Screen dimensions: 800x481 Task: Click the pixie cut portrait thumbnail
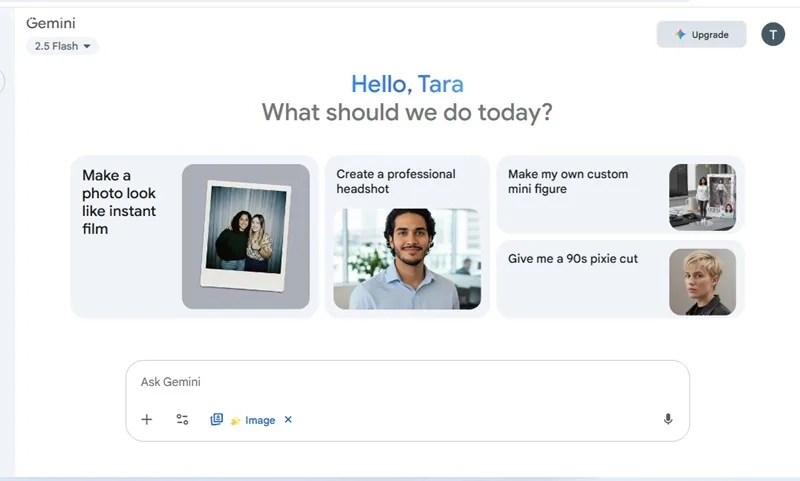(x=703, y=282)
